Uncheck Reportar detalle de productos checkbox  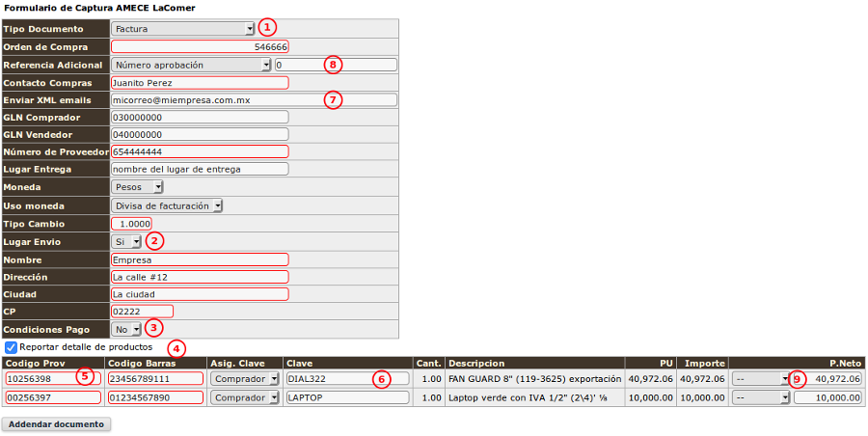click(11, 347)
